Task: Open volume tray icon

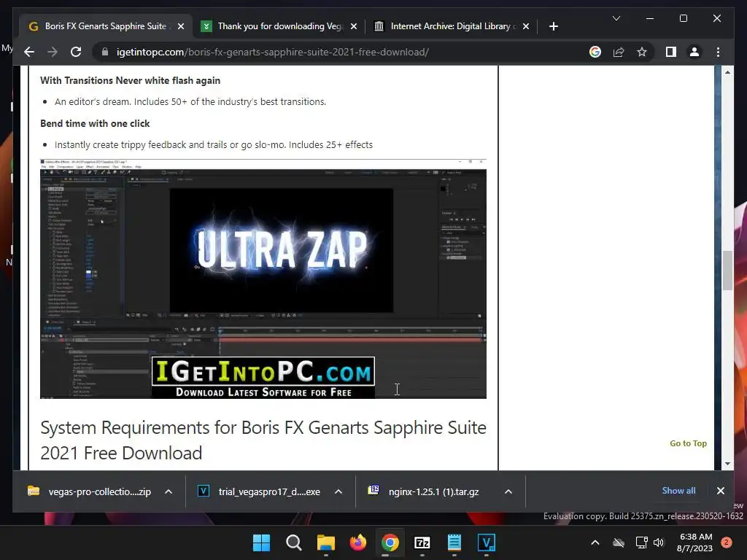Action: pos(659,542)
